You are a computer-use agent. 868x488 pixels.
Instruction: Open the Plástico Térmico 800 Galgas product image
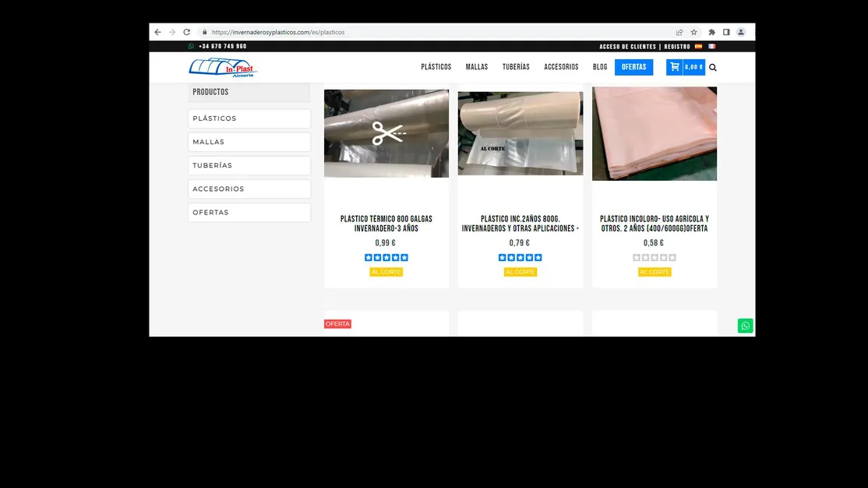386,133
